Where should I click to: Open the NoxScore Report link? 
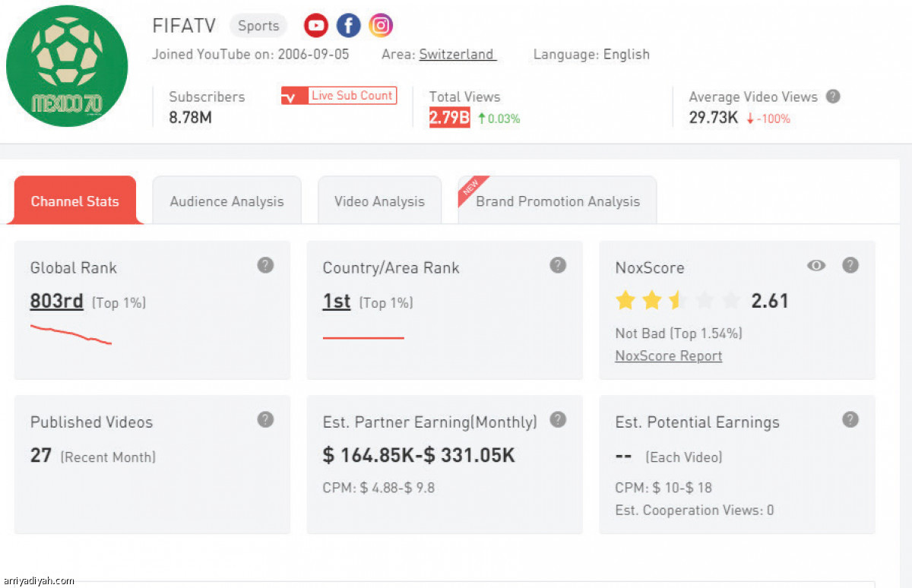(x=669, y=356)
